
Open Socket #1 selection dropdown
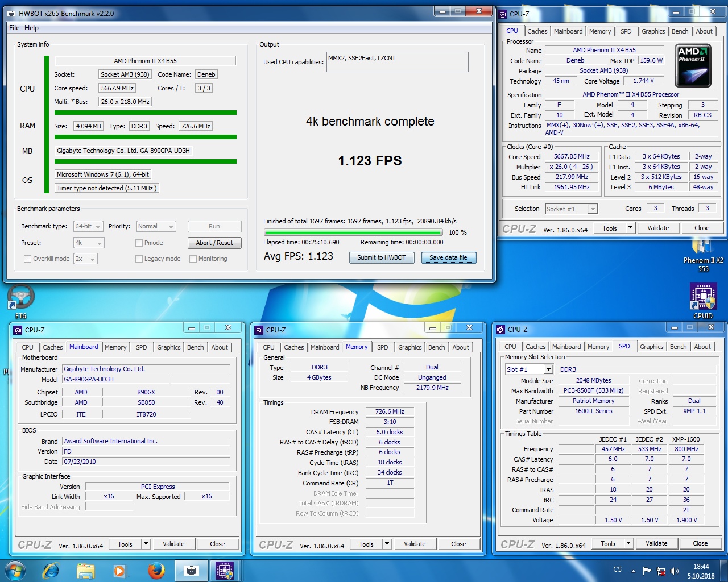point(571,209)
